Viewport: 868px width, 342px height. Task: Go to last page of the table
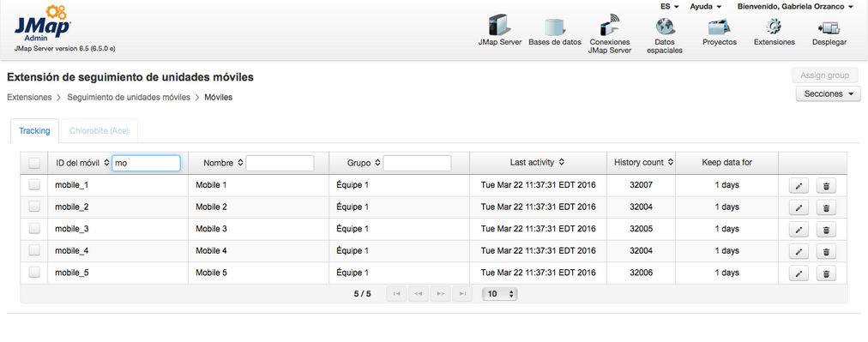click(462, 294)
